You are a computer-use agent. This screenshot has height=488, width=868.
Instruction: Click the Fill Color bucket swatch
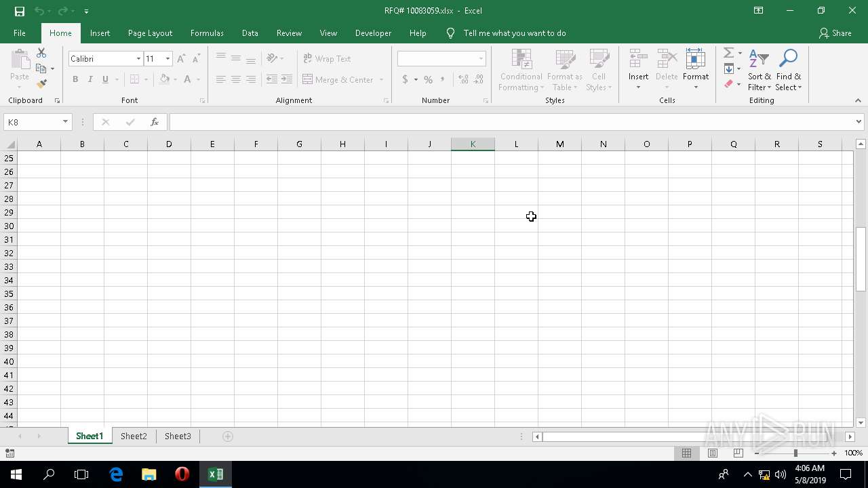click(164, 79)
